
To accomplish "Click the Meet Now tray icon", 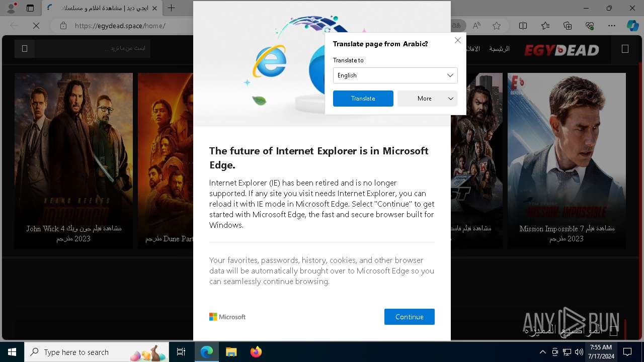I will (555, 352).
